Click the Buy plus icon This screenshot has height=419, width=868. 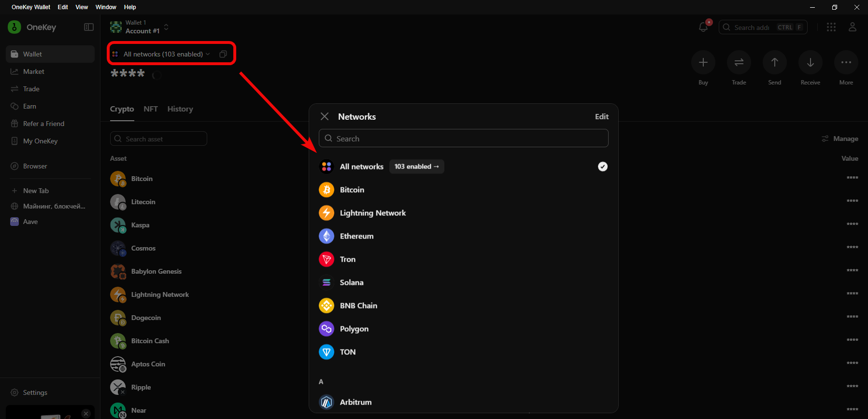click(703, 62)
